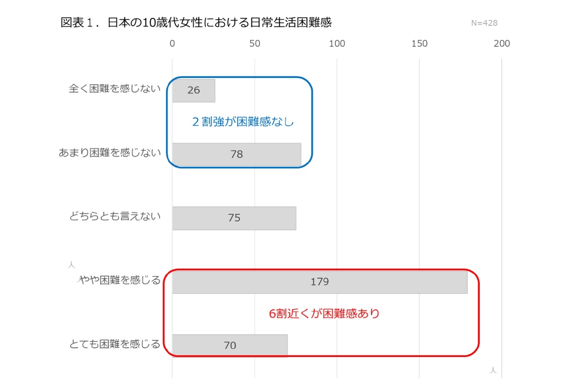Click the chart title 図表1
The height and width of the screenshot is (392, 574).
pyautogui.click(x=196, y=22)
